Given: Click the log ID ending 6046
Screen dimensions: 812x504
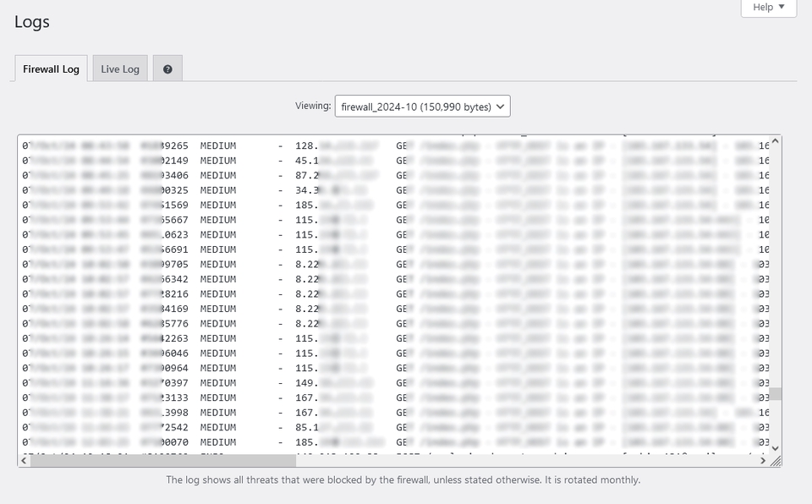Looking at the screenshot, I should point(165,353).
